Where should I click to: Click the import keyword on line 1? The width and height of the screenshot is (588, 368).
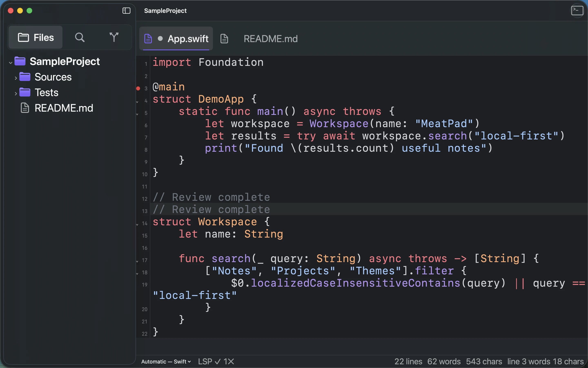coord(172,62)
